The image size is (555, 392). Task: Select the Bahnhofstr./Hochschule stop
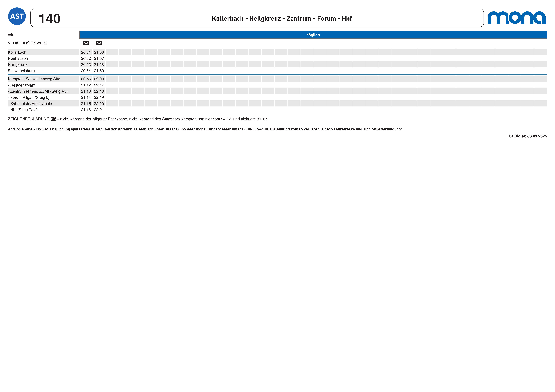tap(30, 104)
